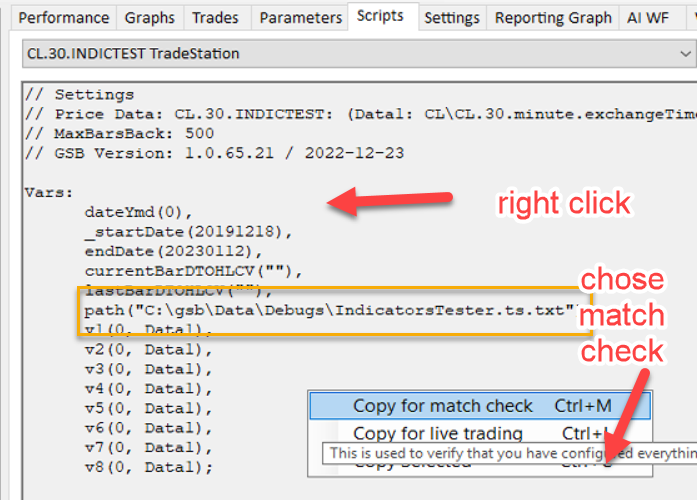Click the endDate(20230112) script line
The image size is (697, 500).
tap(174, 251)
